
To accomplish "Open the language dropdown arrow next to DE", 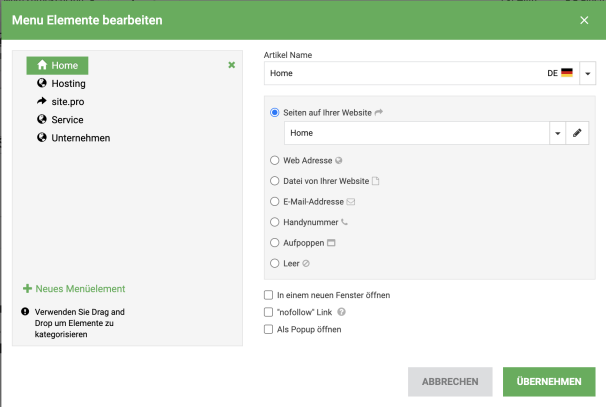I will [x=588, y=73].
